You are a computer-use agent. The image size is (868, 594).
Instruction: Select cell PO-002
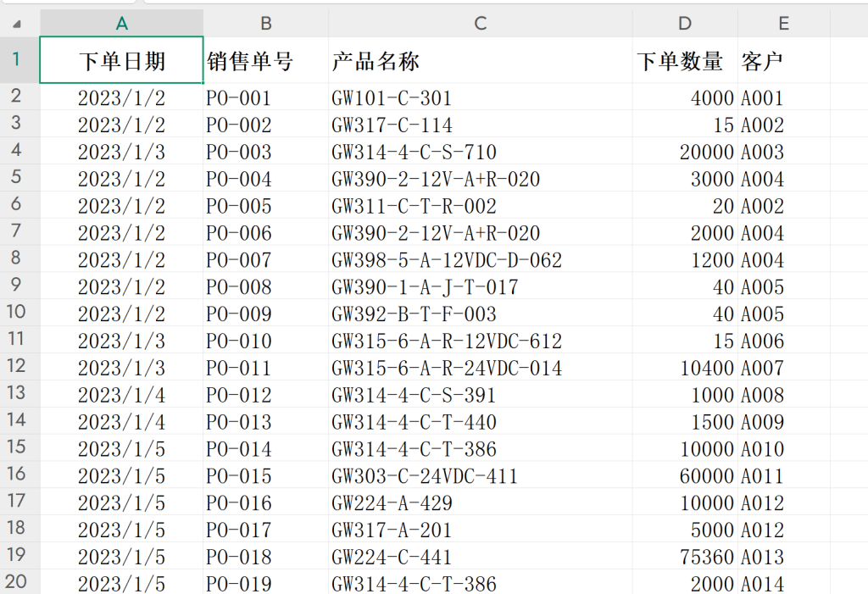pyautogui.click(x=265, y=124)
